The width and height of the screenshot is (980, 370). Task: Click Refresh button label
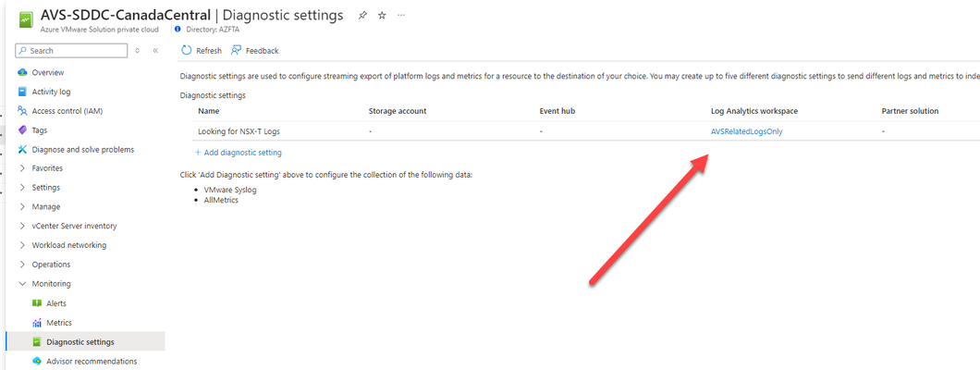209,51
